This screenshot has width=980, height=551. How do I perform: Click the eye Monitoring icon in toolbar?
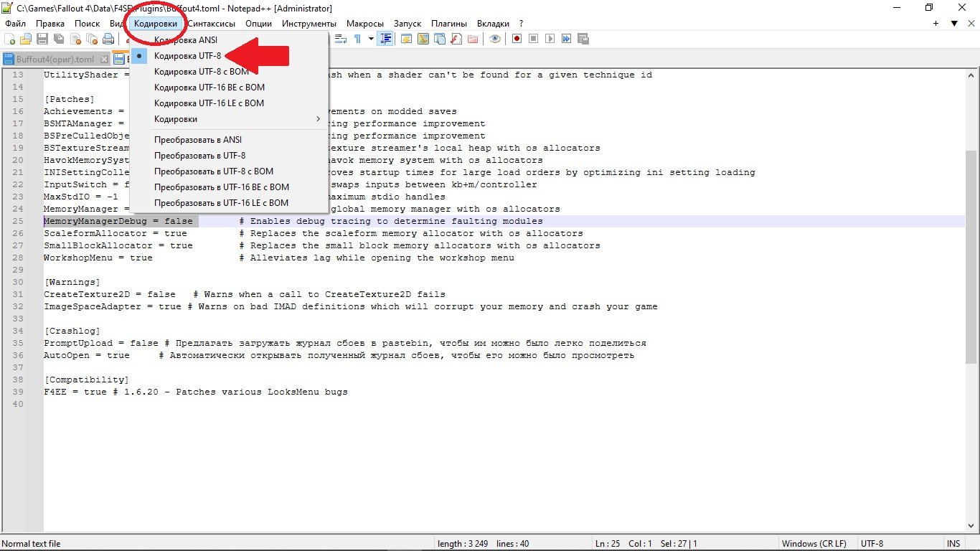point(494,39)
